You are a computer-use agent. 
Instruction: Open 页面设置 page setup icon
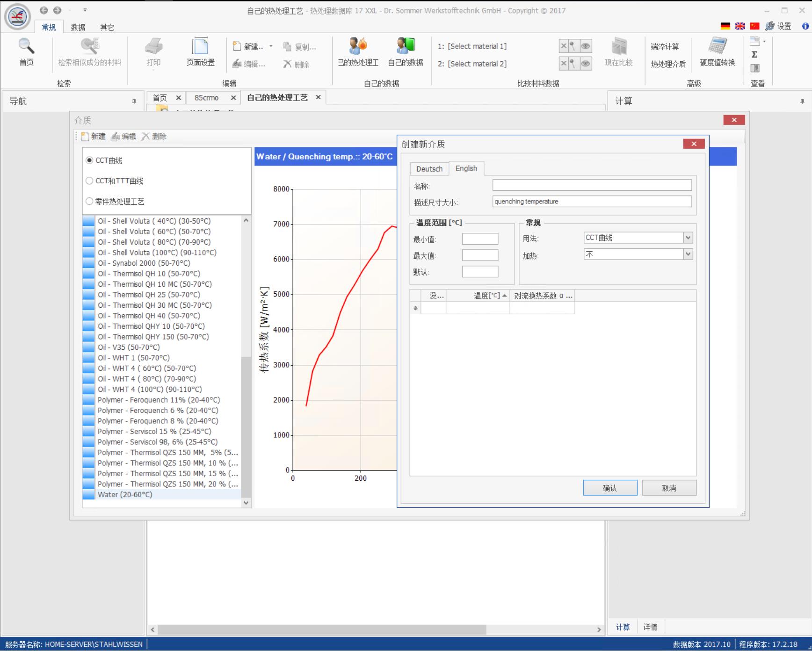point(200,47)
